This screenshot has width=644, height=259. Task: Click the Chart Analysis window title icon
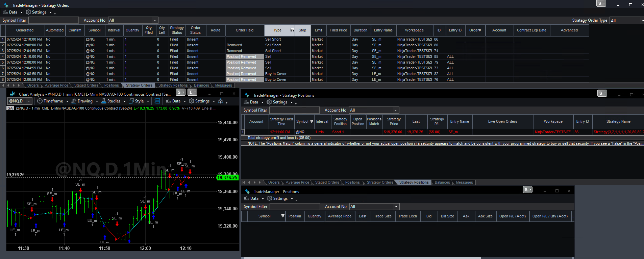13,94
